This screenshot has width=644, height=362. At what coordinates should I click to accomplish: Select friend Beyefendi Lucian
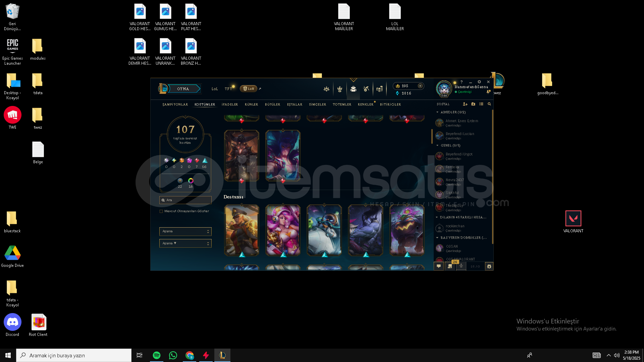(x=463, y=136)
